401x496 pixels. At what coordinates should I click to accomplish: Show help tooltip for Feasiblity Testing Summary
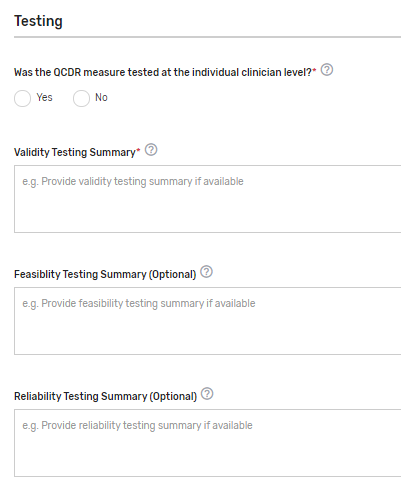206,272
